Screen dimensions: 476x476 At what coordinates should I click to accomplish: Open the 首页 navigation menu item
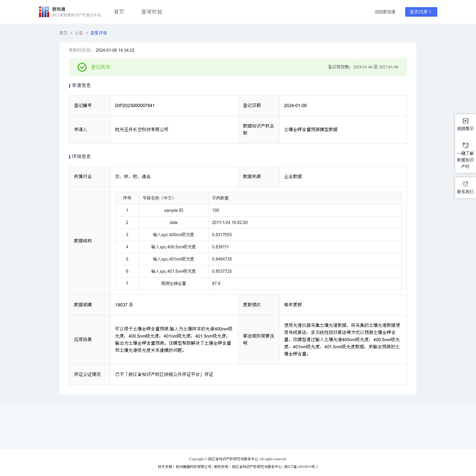(x=119, y=12)
